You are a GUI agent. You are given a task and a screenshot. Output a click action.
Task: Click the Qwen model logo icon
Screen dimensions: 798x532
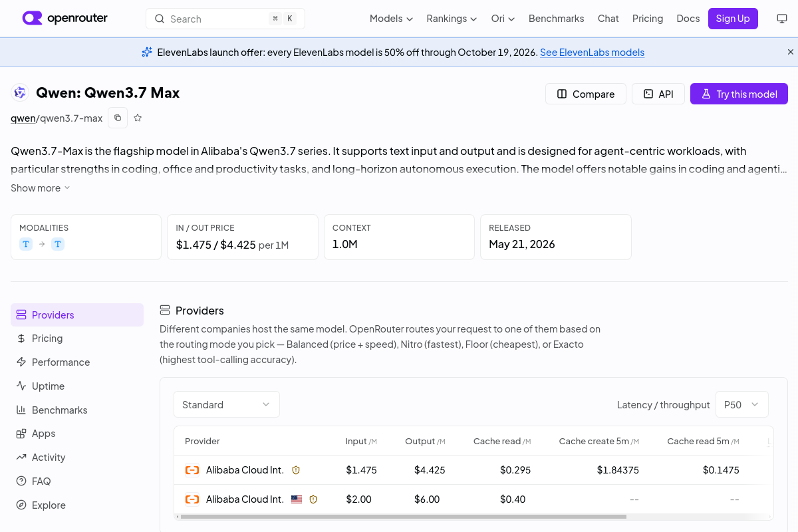(20, 93)
